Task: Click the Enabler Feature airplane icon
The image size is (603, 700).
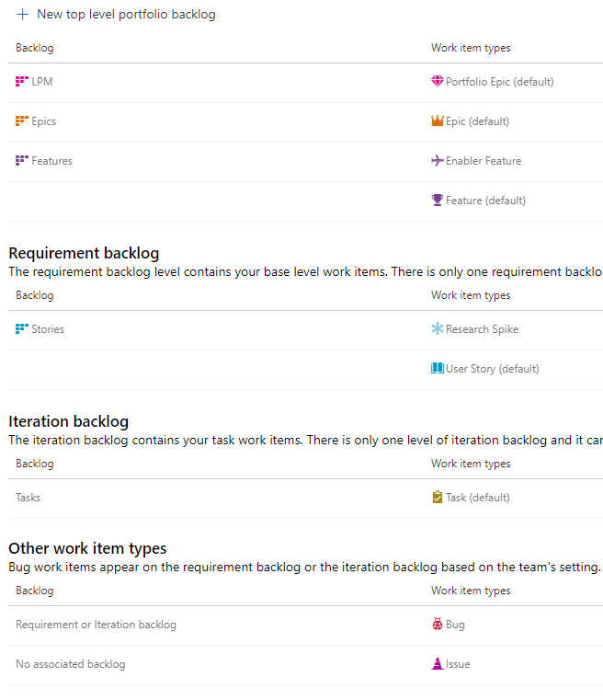Action: click(438, 160)
